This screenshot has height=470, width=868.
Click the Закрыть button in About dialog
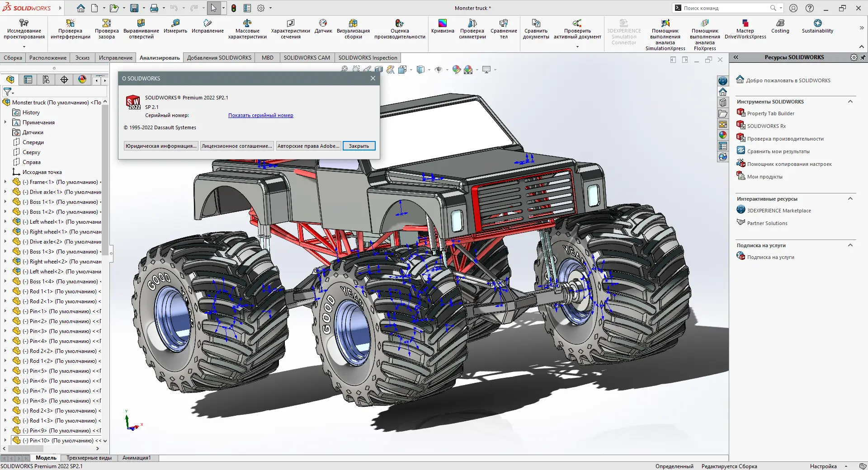(x=359, y=146)
